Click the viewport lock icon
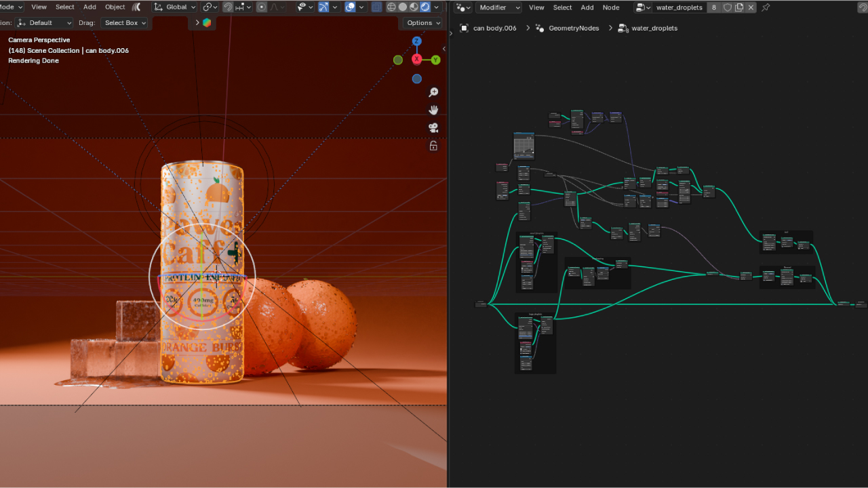This screenshot has width=868, height=488. click(x=433, y=146)
